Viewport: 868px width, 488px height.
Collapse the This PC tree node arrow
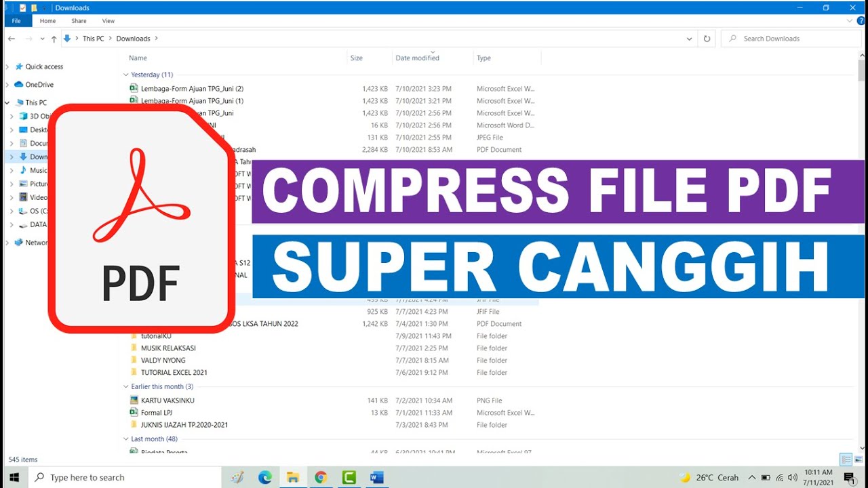[7, 102]
